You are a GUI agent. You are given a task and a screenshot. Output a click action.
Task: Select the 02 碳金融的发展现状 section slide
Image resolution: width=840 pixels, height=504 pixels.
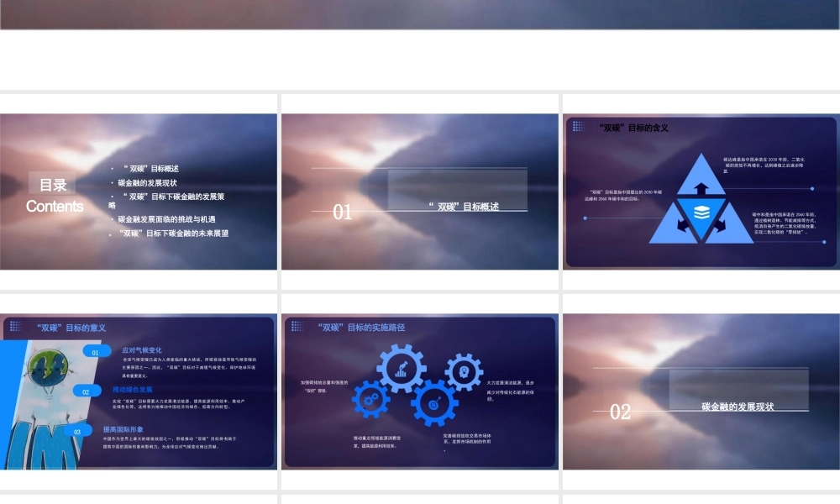[x=701, y=391]
